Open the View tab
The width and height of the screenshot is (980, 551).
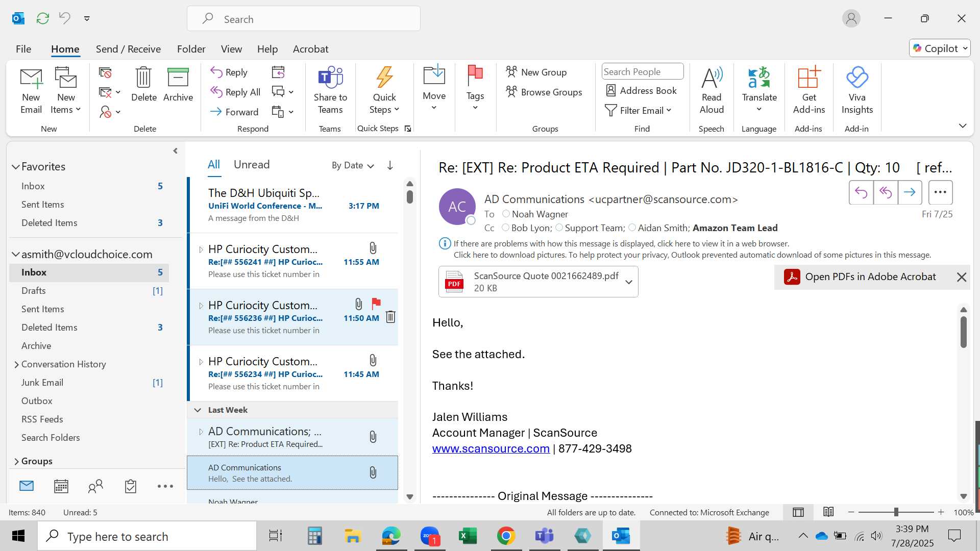click(x=231, y=49)
